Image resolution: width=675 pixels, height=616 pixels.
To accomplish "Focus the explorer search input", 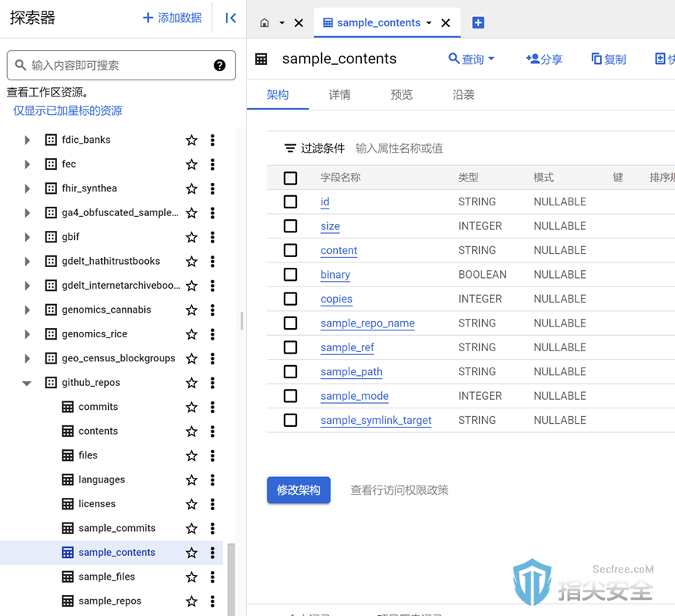I will point(121,65).
